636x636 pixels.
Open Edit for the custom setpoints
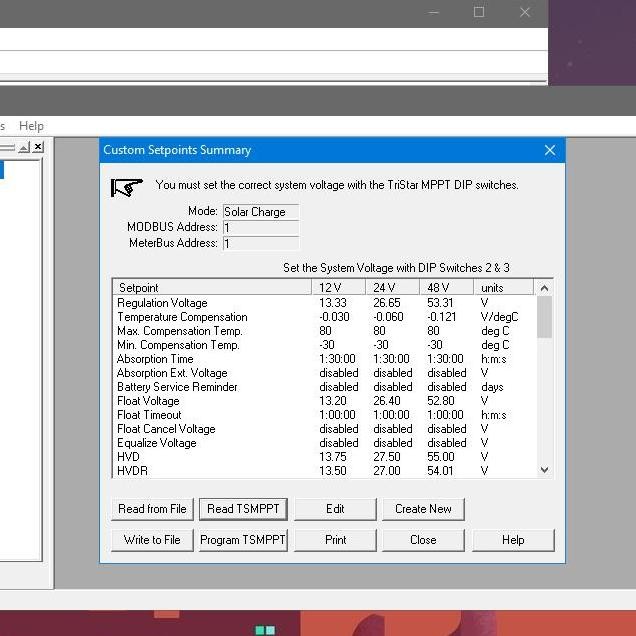[335, 509]
